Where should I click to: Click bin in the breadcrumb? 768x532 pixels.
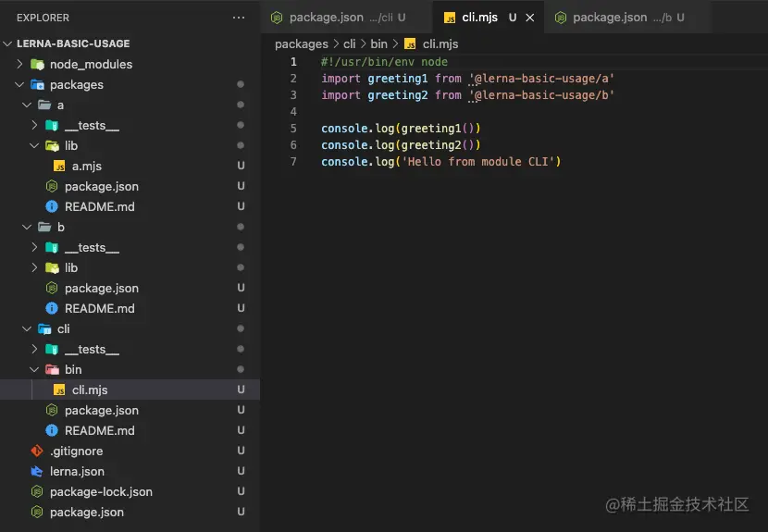(x=378, y=44)
